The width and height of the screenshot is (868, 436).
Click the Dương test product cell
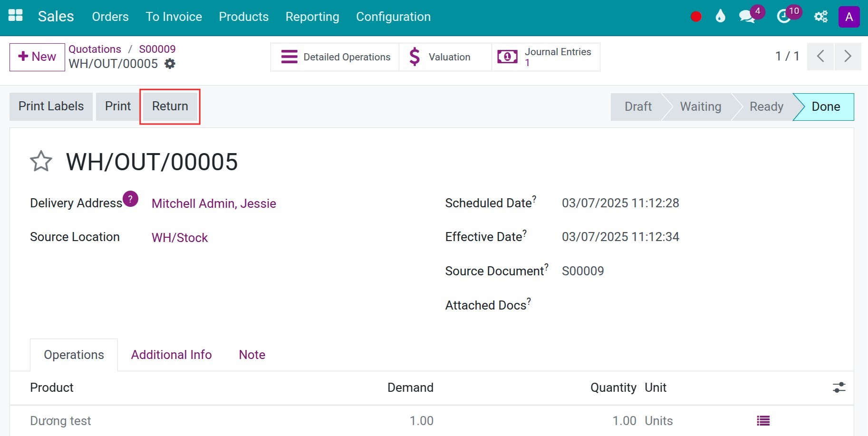click(60, 421)
